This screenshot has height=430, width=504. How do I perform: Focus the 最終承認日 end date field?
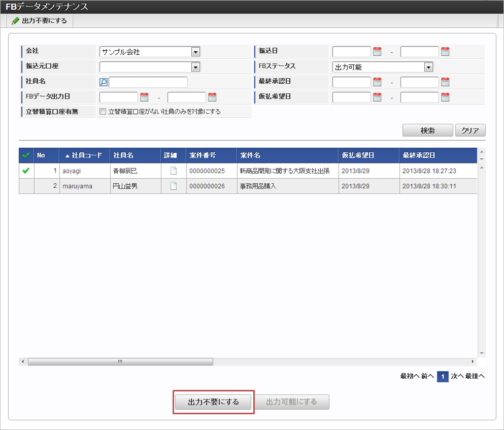click(x=419, y=82)
